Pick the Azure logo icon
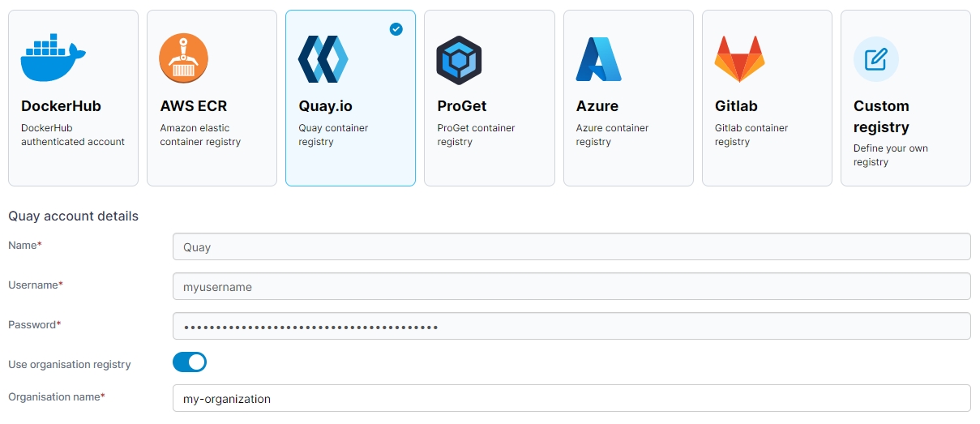Screen dimensions: 980x424 pos(598,59)
